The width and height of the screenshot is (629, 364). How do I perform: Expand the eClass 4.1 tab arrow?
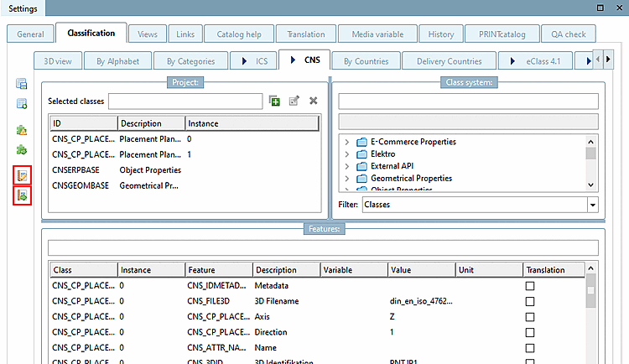[512, 61]
